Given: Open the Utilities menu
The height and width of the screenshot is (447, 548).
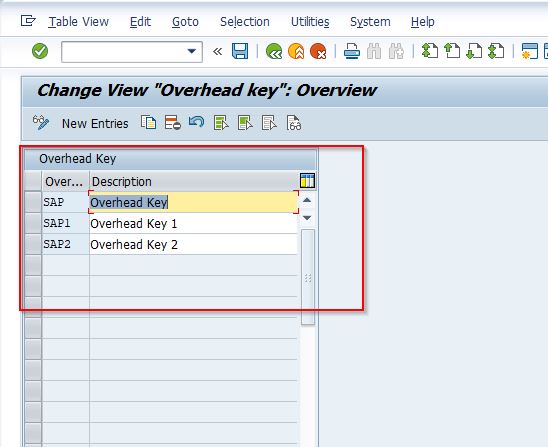Looking at the screenshot, I should click(x=310, y=22).
